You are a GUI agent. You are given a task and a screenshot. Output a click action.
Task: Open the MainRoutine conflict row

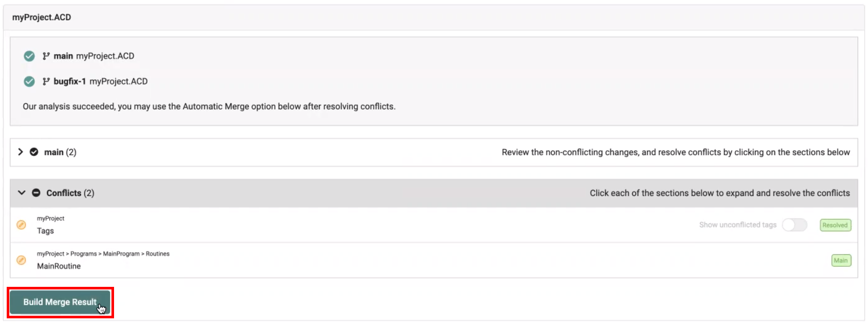(59, 266)
